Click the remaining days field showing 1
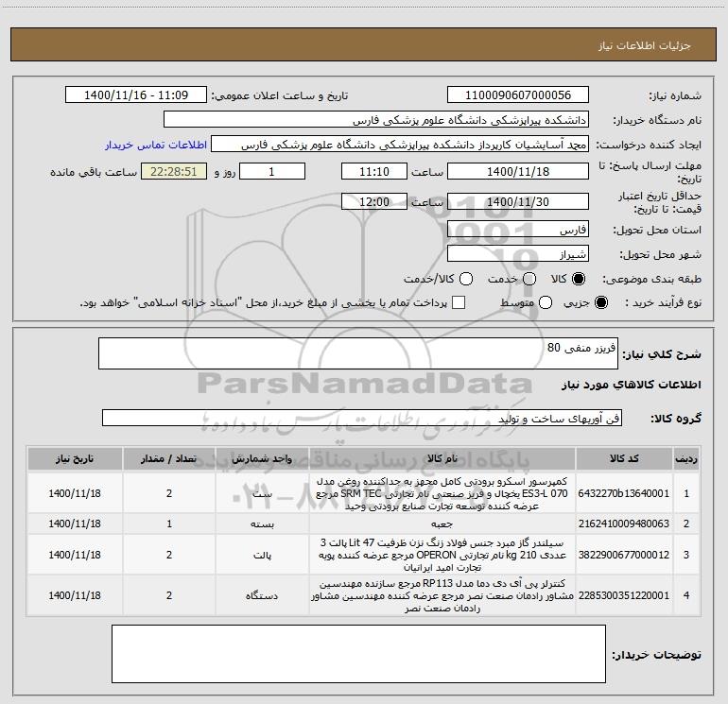The width and height of the screenshot is (728, 704). (272, 171)
